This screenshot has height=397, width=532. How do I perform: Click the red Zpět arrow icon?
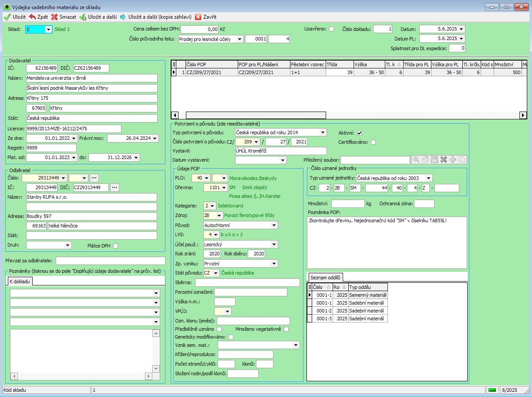coord(33,17)
